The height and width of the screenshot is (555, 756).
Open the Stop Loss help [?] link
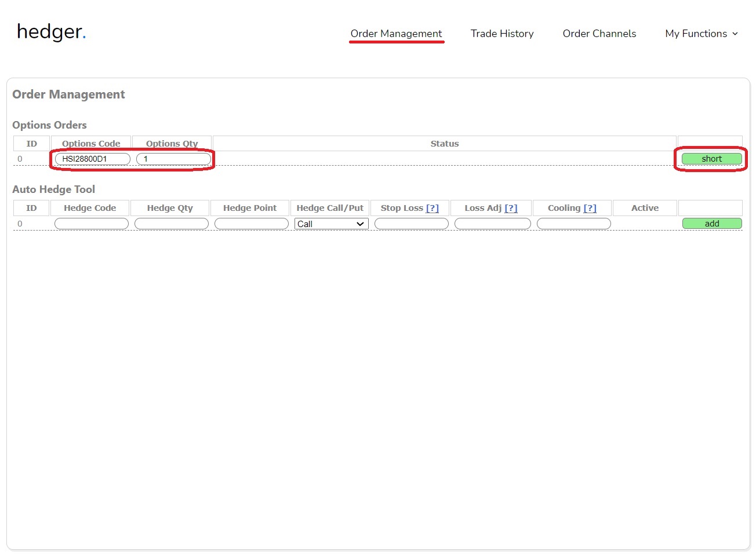pyautogui.click(x=432, y=208)
